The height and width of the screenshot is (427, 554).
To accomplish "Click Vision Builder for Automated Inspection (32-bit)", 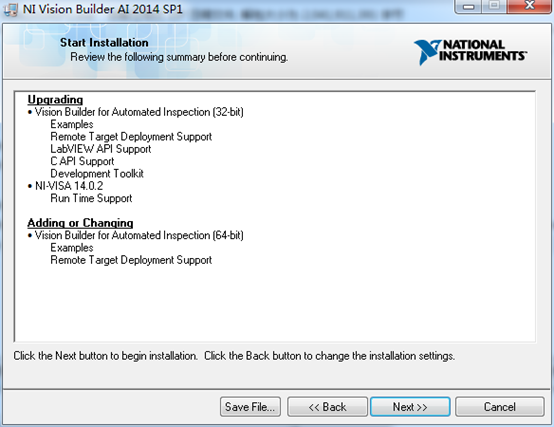I will point(139,112).
